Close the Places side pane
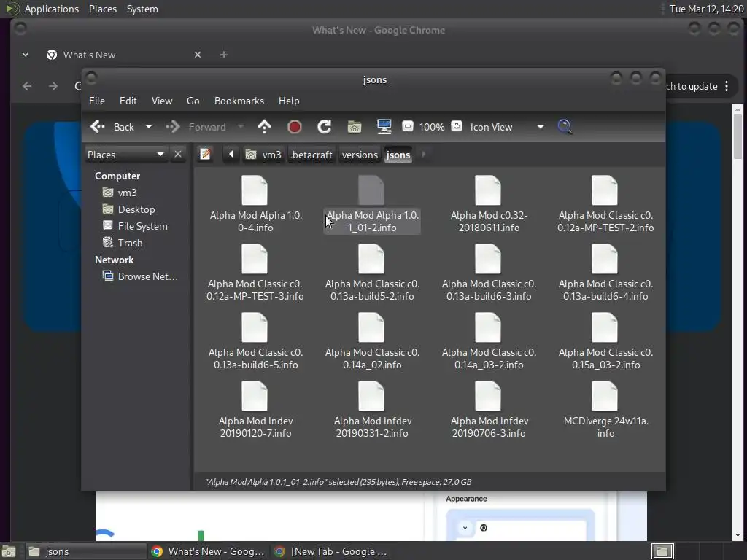Screen dimensions: 747x560 (178, 155)
